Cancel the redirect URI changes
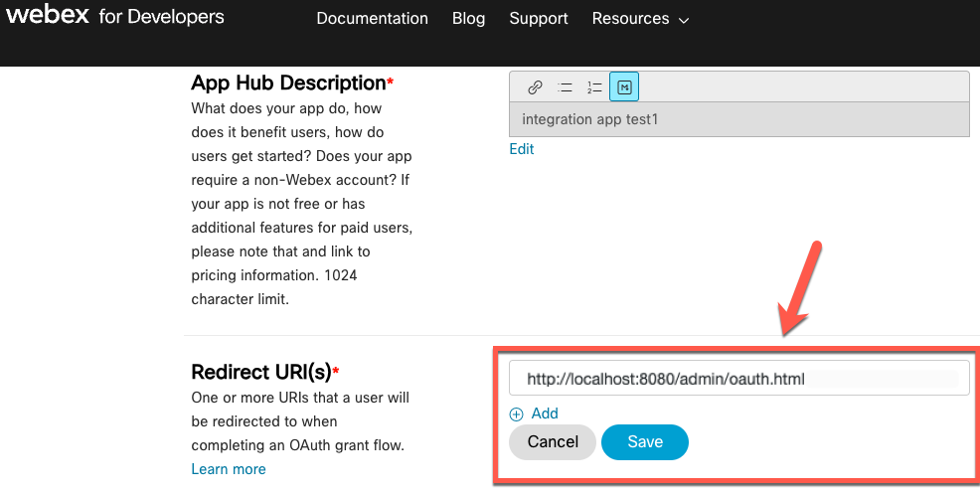 click(x=553, y=442)
